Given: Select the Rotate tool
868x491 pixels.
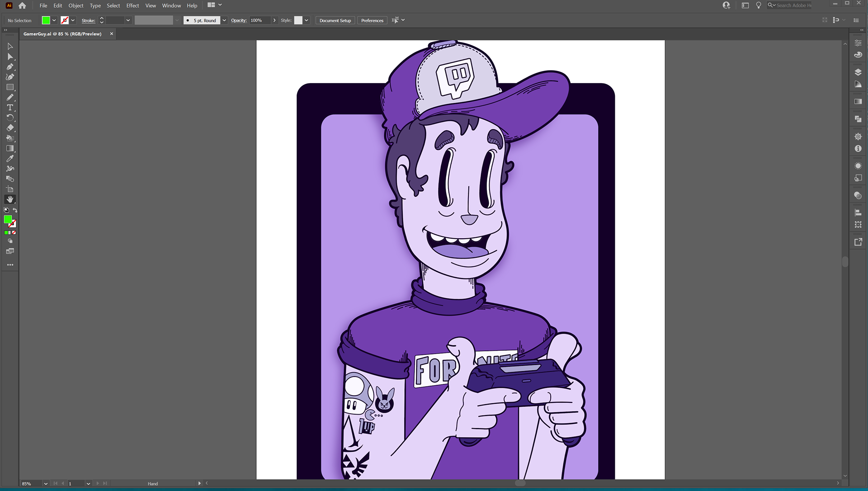Looking at the screenshot, I should (x=10, y=118).
